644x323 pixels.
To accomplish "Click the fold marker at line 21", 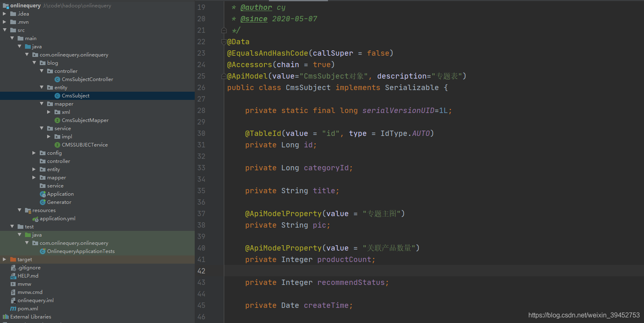I will pos(224,30).
